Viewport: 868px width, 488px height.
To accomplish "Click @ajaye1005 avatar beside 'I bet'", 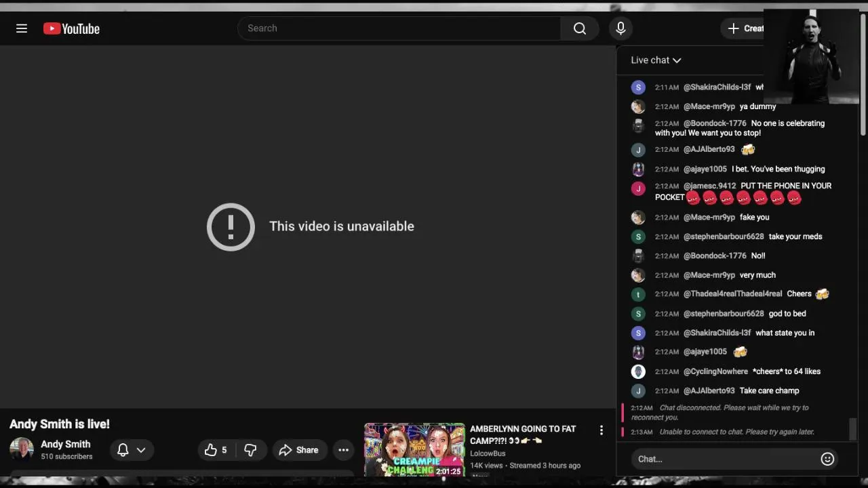I will click(x=638, y=169).
